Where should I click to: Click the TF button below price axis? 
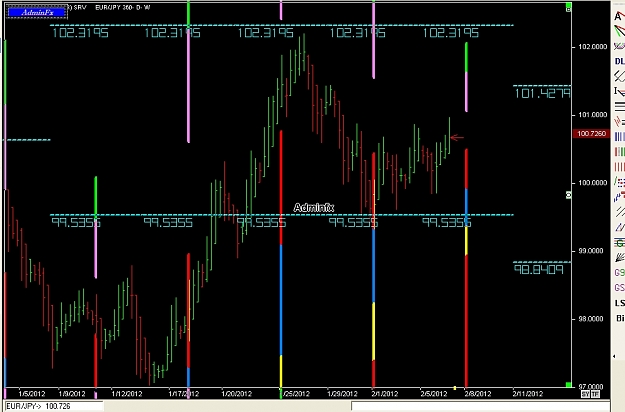(595, 394)
